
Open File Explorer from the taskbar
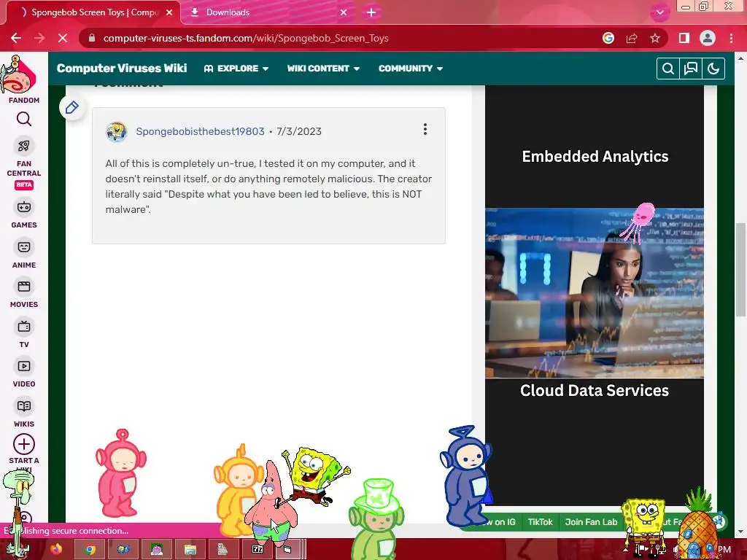pyautogui.click(x=190, y=549)
